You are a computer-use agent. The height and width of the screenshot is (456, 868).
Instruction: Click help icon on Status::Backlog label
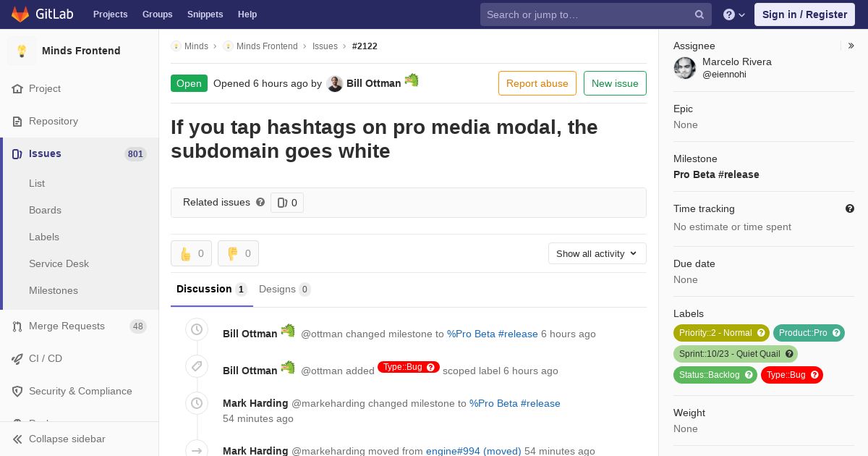[749, 375]
